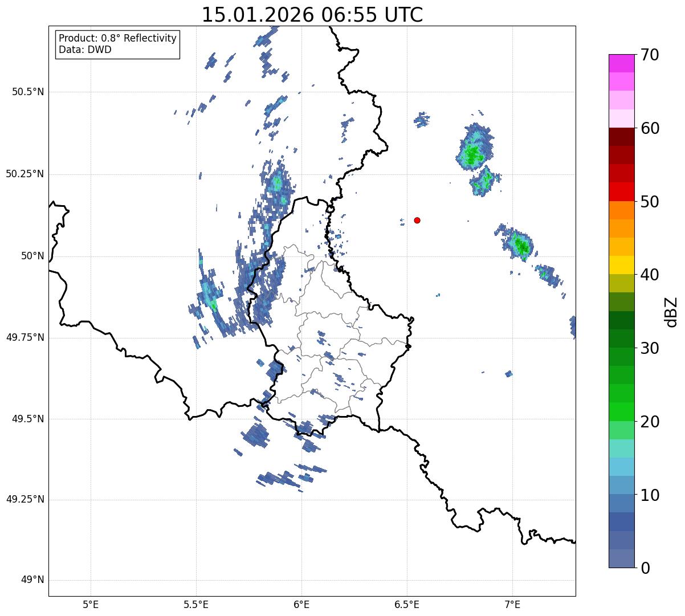
Task: Click the latitude label 50.25°N
Action: click(x=25, y=174)
